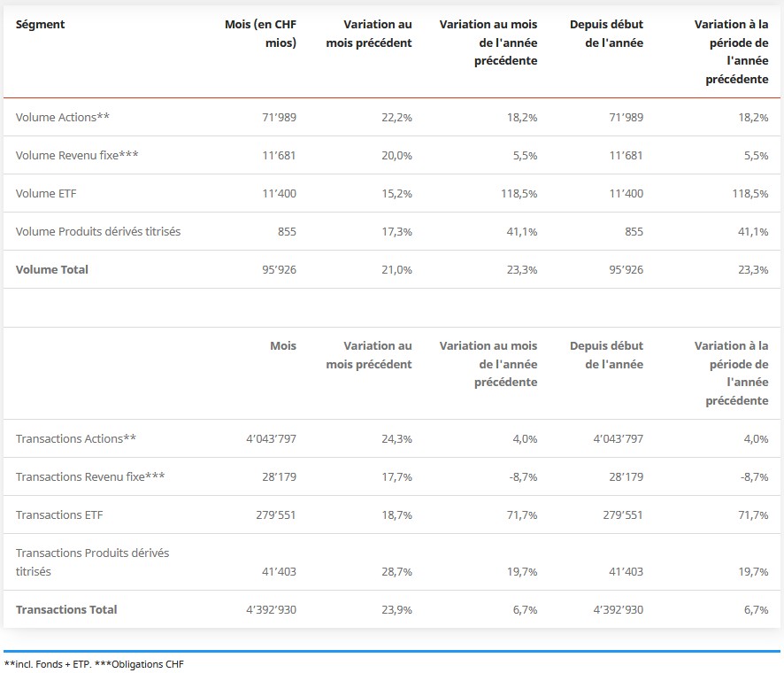Click the 24,3% Transactions Actions cell
The width and height of the screenshot is (784, 673).
click(397, 439)
